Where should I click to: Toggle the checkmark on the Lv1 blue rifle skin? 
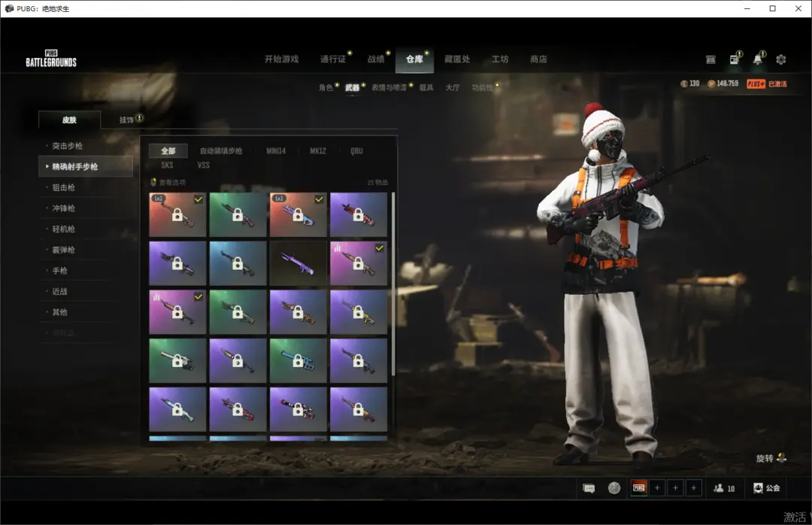coord(319,199)
